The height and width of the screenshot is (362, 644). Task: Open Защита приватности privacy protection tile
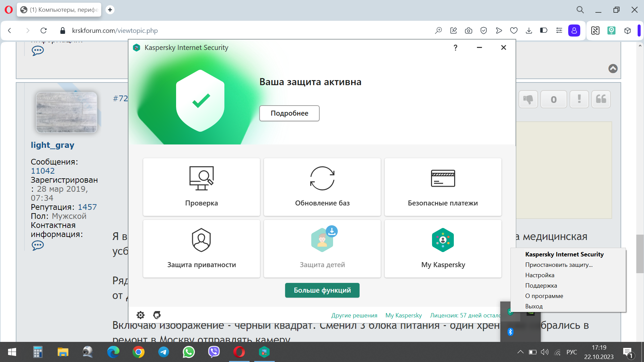[201, 248]
